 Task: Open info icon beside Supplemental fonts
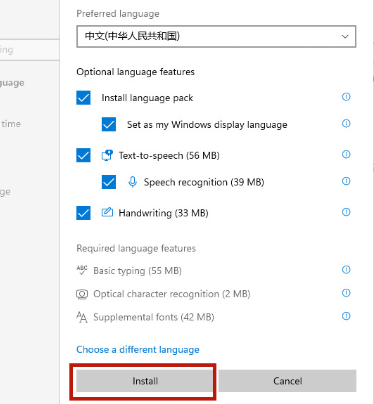[346, 316]
